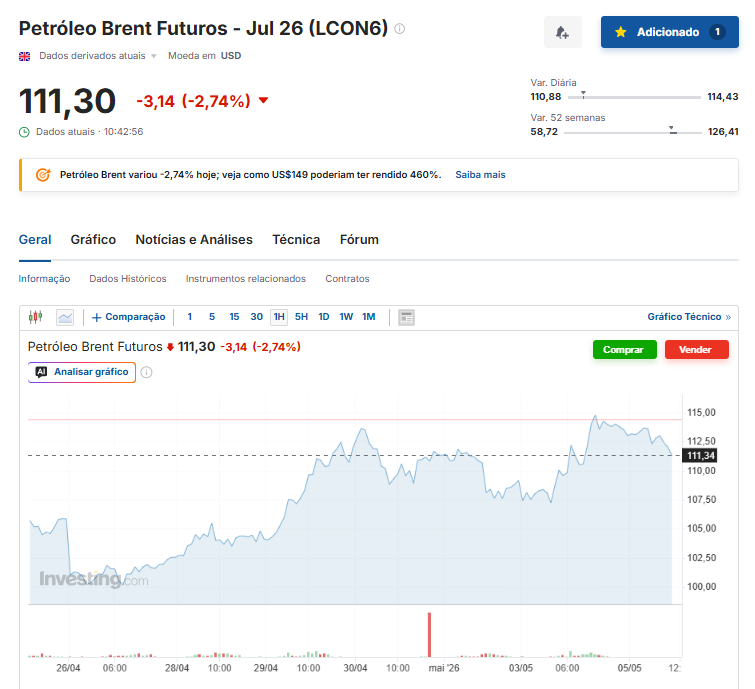Open the Fórum tab

point(359,240)
